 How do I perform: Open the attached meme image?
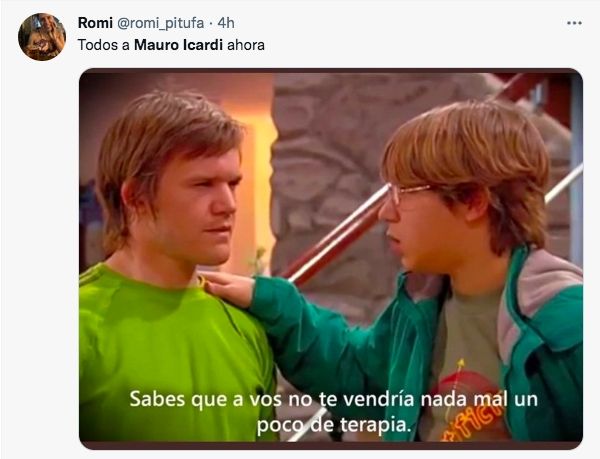pyautogui.click(x=331, y=259)
